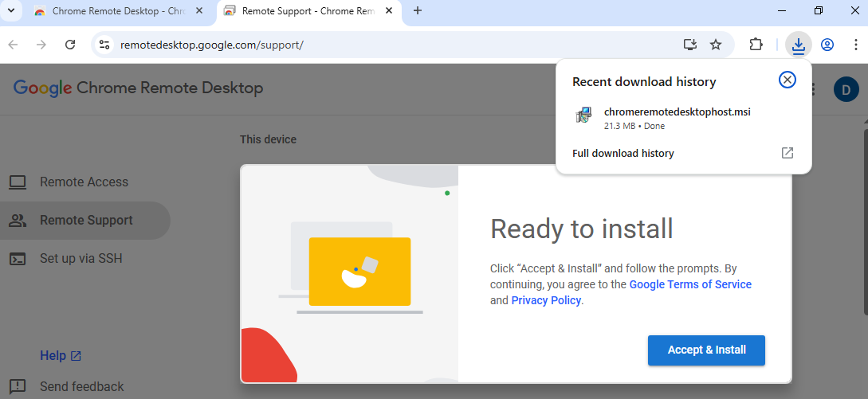
Task: Click the Google account avatar D
Action: (x=846, y=89)
